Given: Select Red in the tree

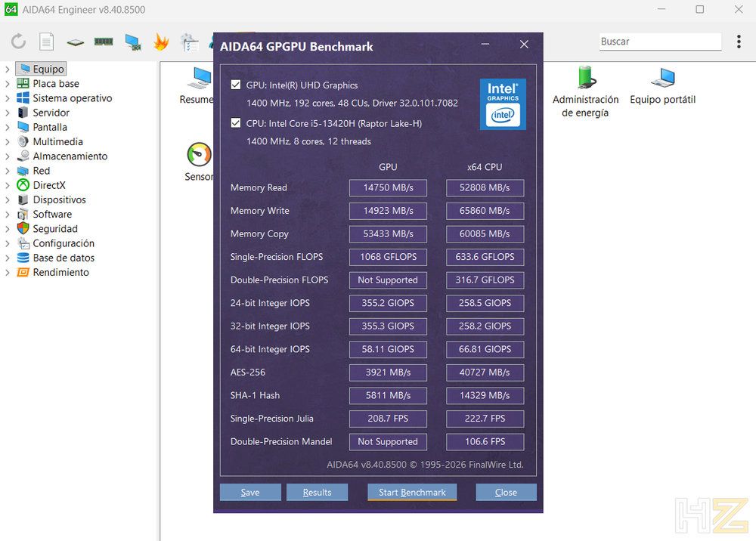Looking at the screenshot, I should click(41, 171).
